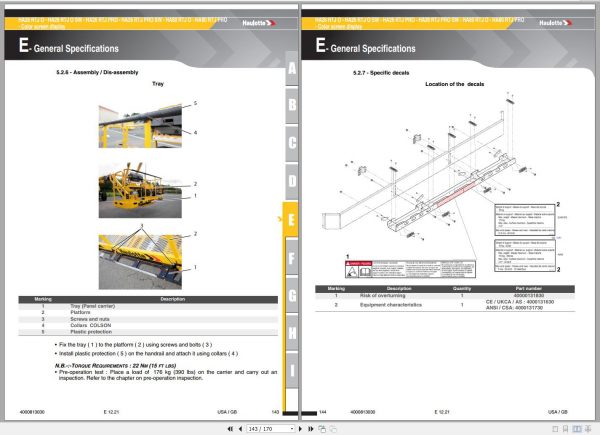Go to the first page

(230, 429)
